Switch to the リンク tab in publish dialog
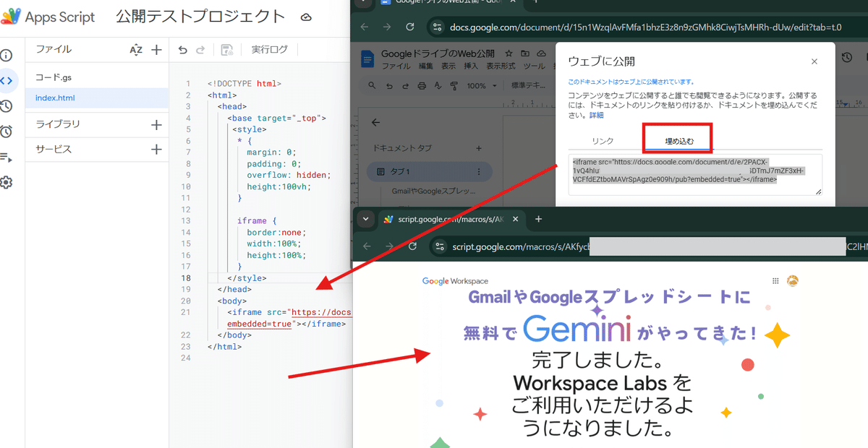The height and width of the screenshot is (448, 868). 603,142
